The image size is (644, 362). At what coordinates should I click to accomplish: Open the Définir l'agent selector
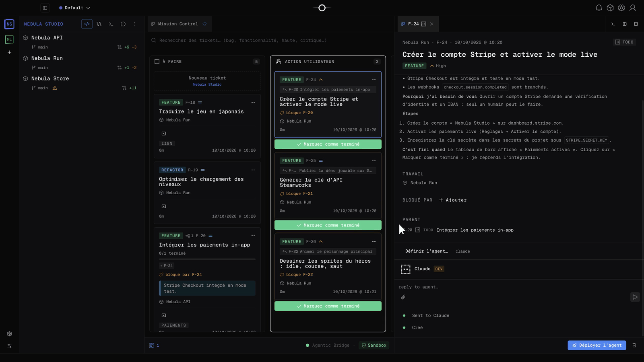[426, 251]
